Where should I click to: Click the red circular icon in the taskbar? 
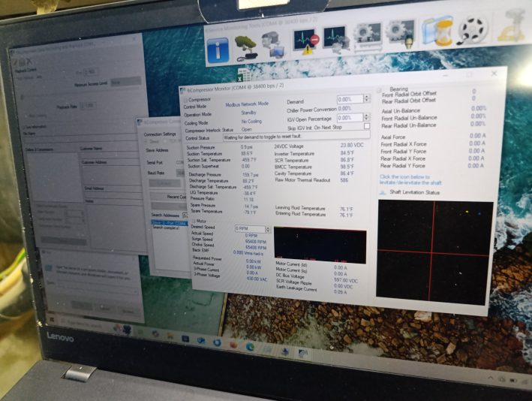(x=233, y=345)
